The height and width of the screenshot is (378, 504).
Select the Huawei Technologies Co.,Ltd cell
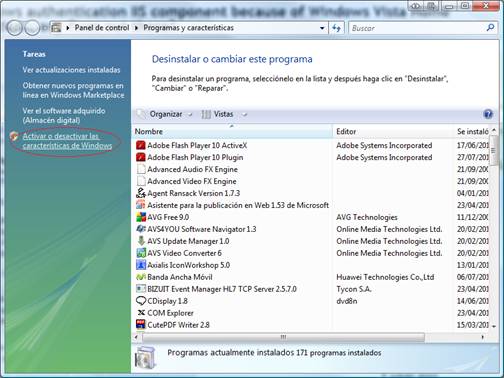coord(385,277)
